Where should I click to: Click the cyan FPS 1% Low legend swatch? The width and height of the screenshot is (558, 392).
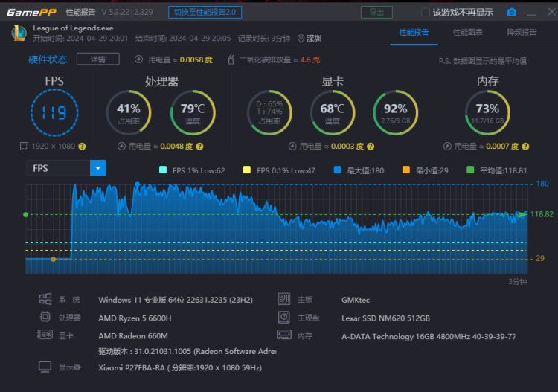coord(163,170)
